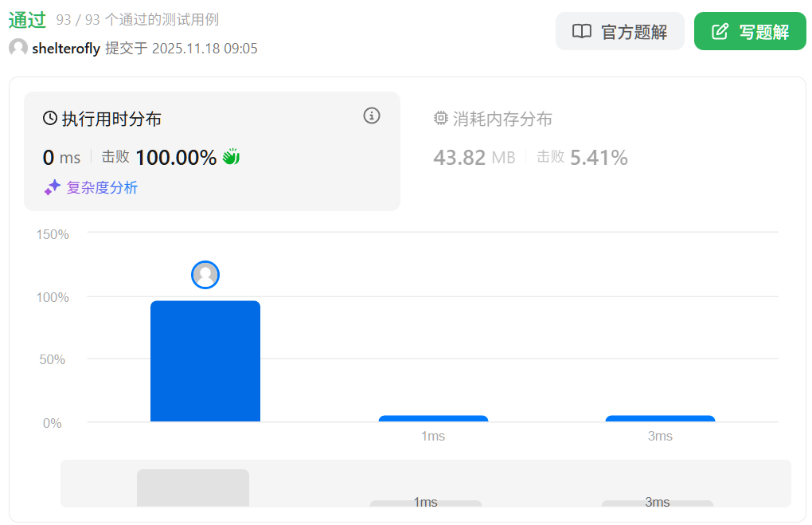Select the tallest blue bar in the chart
Viewport: 812px width, 525px height.
(x=205, y=361)
